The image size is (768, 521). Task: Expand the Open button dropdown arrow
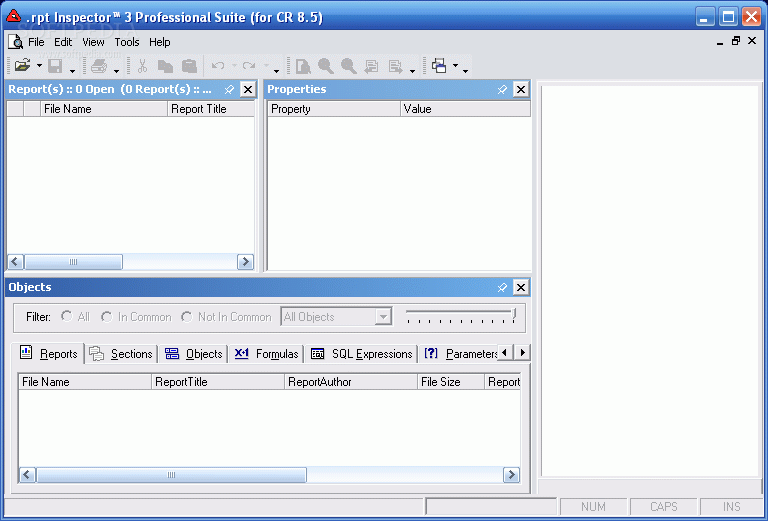coord(39,65)
